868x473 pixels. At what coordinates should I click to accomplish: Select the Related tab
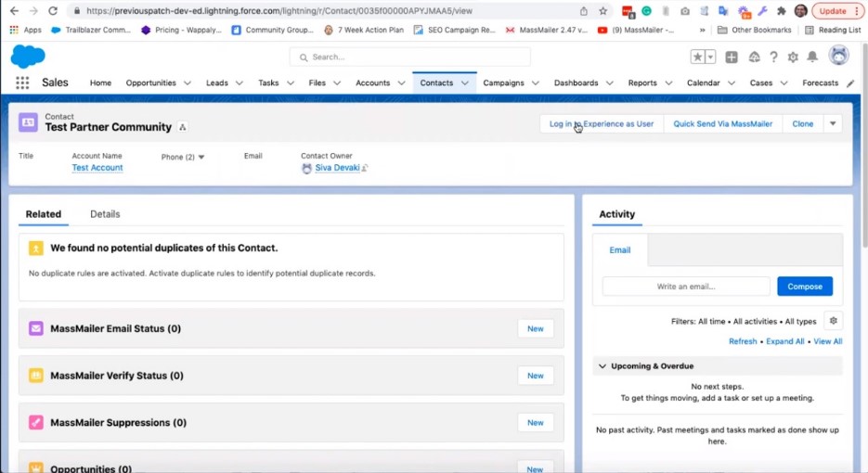pos(44,214)
